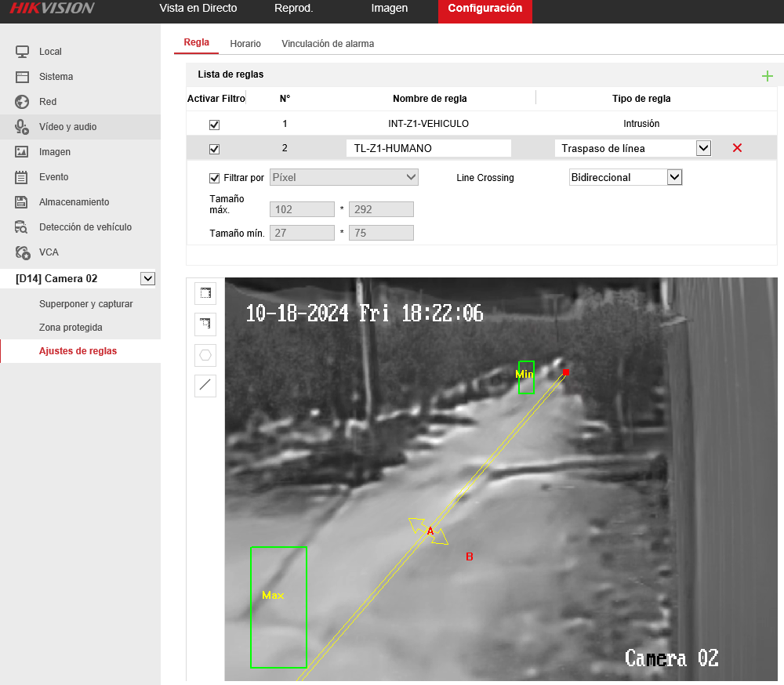Expand the Bidireccional direction dropdown

click(626, 177)
